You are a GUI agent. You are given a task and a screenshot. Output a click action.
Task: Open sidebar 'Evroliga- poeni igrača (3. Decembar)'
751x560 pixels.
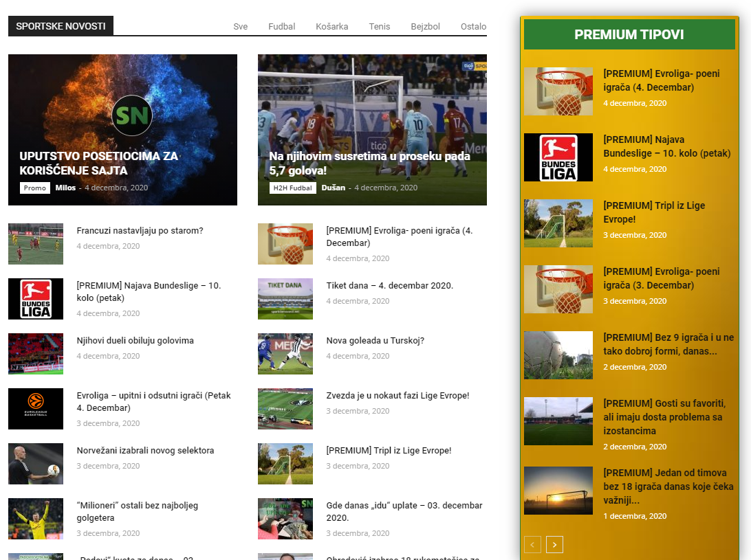click(662, 278)
